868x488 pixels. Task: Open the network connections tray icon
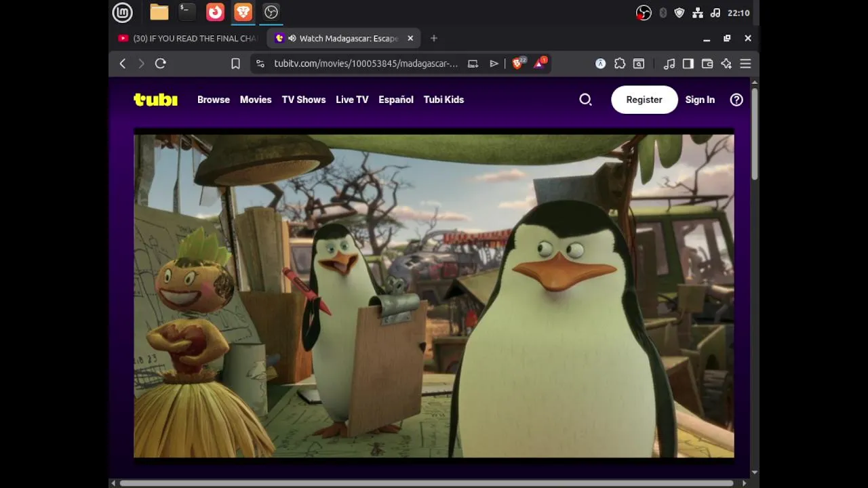tap(698, 13)
